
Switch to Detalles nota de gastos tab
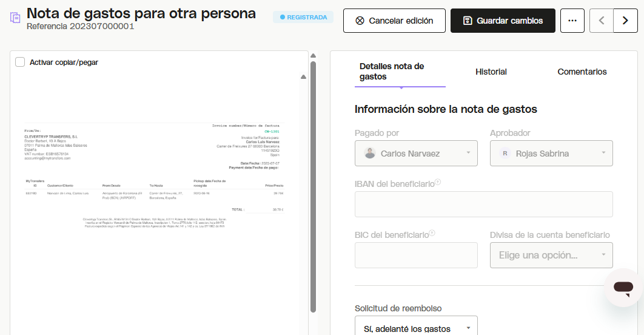point(400,72)
